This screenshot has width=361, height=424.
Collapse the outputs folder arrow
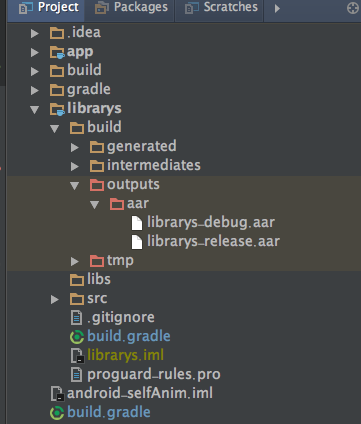point(74,186)
